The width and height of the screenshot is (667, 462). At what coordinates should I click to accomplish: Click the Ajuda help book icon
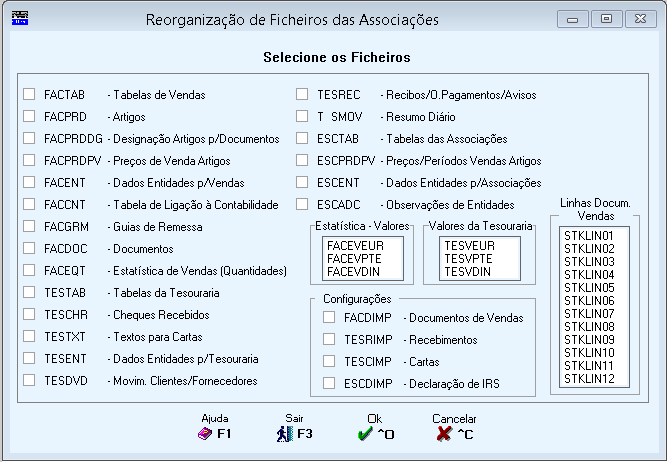205,434
